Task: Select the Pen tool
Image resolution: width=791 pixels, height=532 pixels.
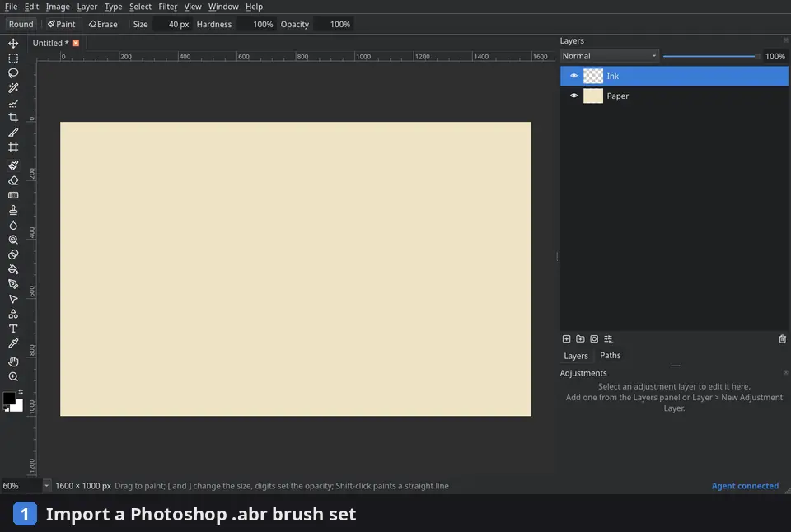Action: tap(13, 284)
